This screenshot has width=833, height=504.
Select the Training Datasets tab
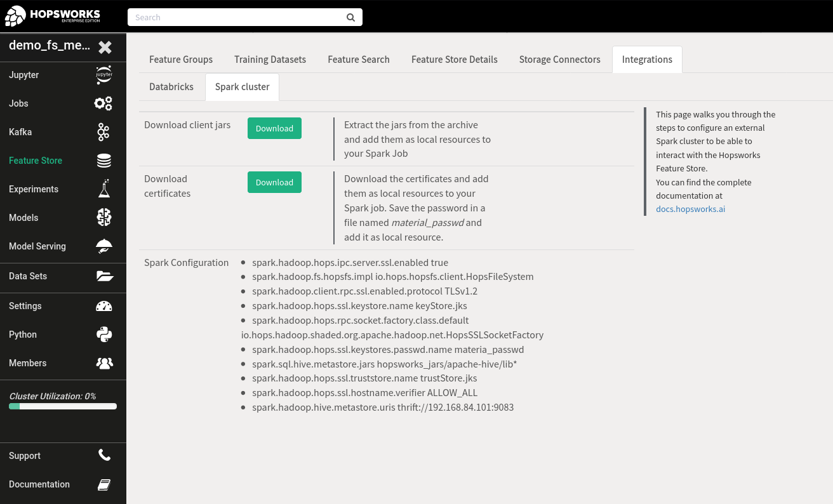pyautogui.click(x=270, y=59)
